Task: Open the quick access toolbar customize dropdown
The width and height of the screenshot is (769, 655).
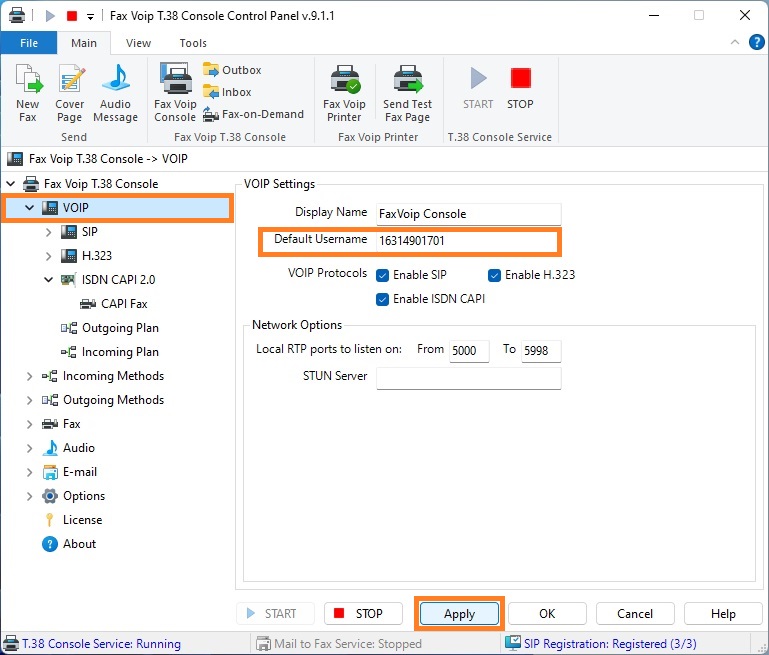Action: point(90,17)
